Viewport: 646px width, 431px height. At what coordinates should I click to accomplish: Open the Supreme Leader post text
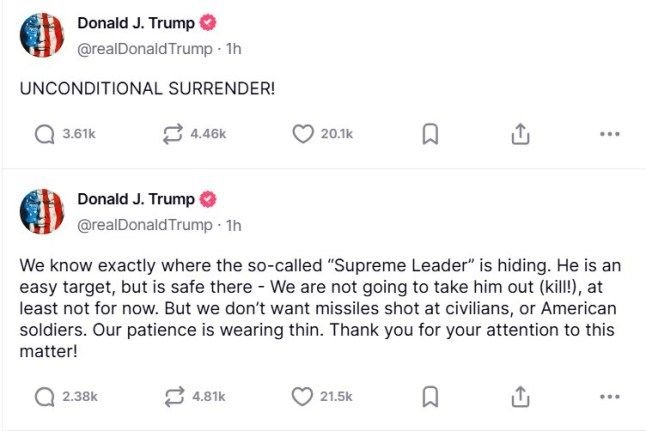click(x=320, y=308)
